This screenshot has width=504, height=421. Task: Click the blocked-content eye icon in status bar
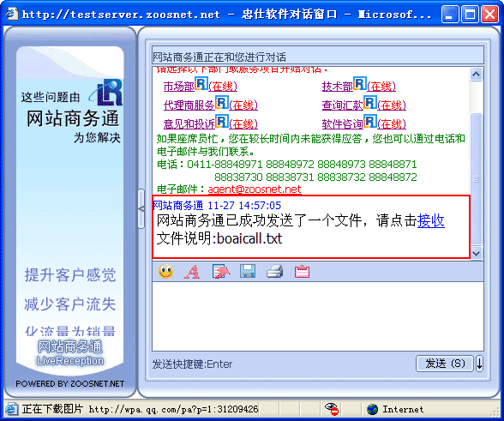(332, 409)
